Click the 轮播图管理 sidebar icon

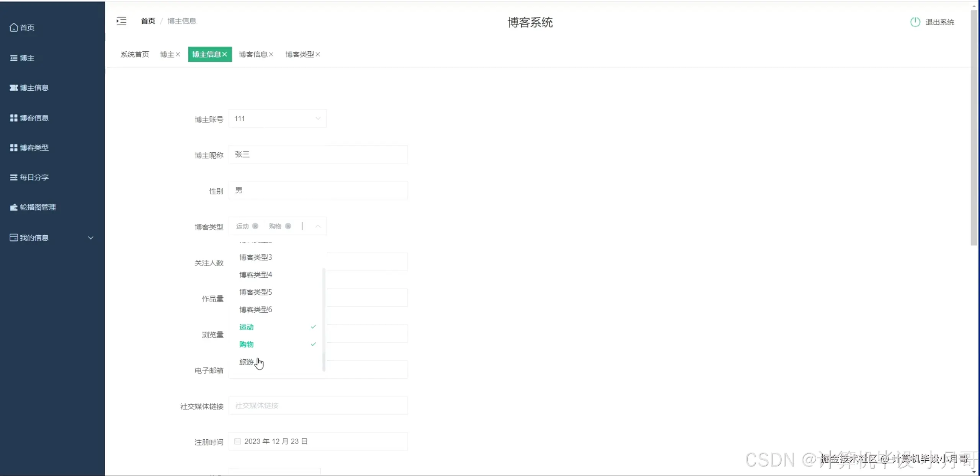click(14, 207)
